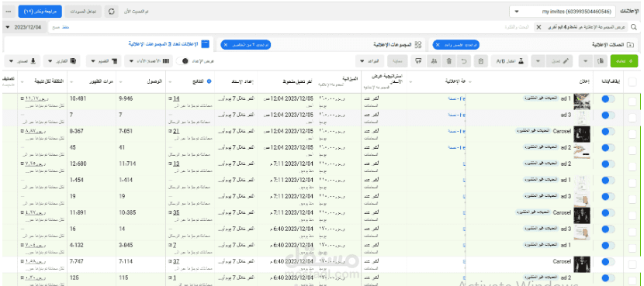Click the trash delete icon
Viewport: 644px width, 286px height.
coord(449,61)
